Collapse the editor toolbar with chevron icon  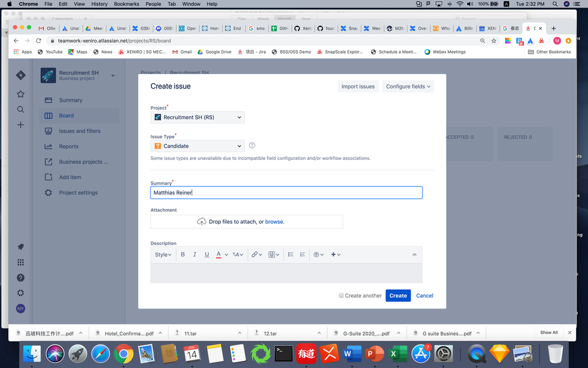tap(414, 255)
